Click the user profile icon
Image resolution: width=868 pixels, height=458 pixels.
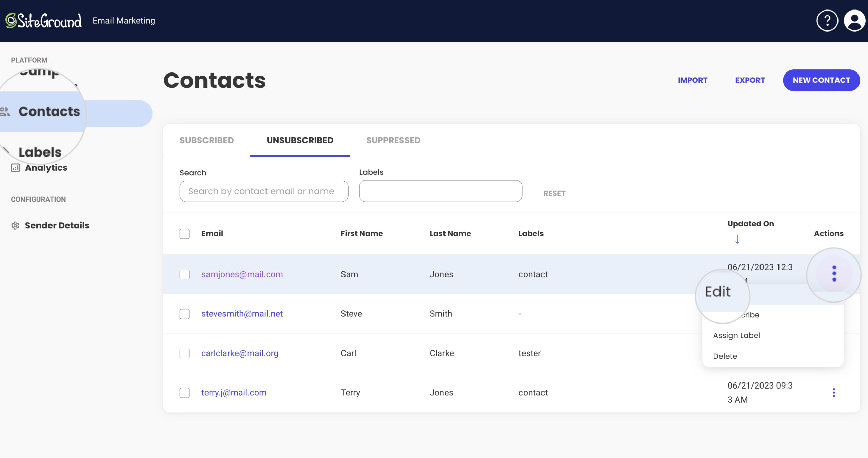(x=852, y=20)
